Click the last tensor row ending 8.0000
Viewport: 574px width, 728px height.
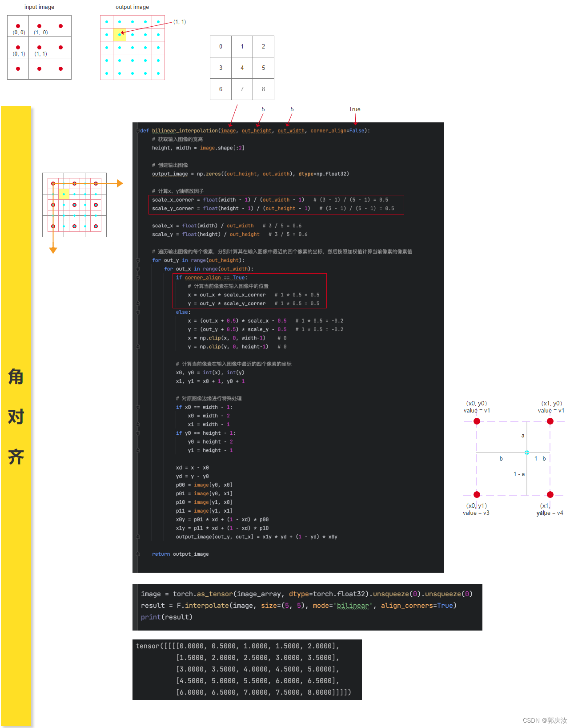coord(264,692)
